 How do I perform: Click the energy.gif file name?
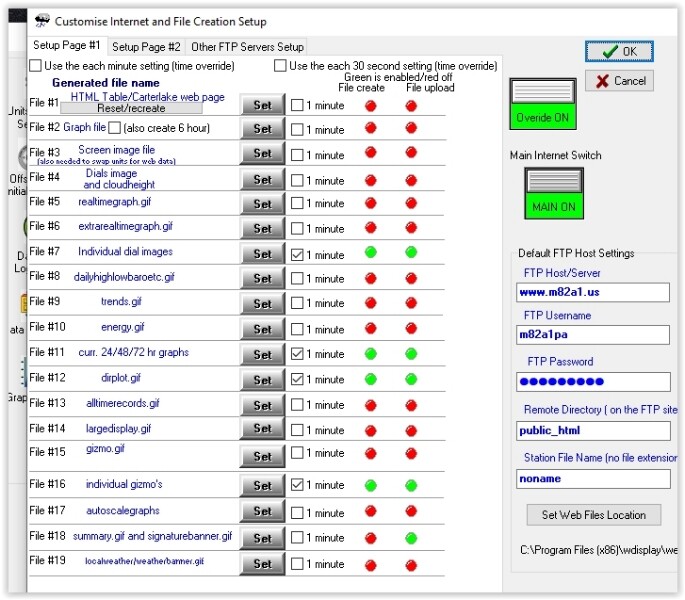tap(123, 327)
